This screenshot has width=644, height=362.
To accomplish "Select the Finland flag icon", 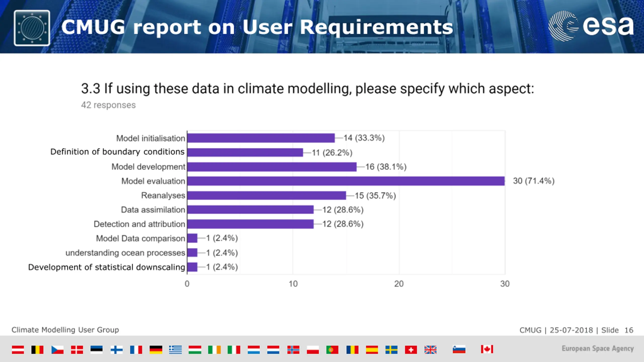I will point(116,350).
